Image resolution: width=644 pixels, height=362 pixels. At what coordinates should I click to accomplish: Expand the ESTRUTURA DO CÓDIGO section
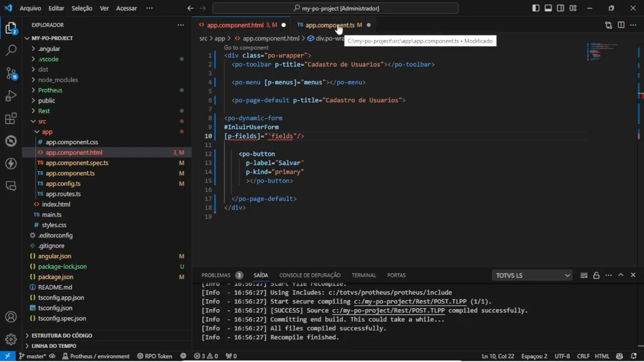[x=61, y=335]
